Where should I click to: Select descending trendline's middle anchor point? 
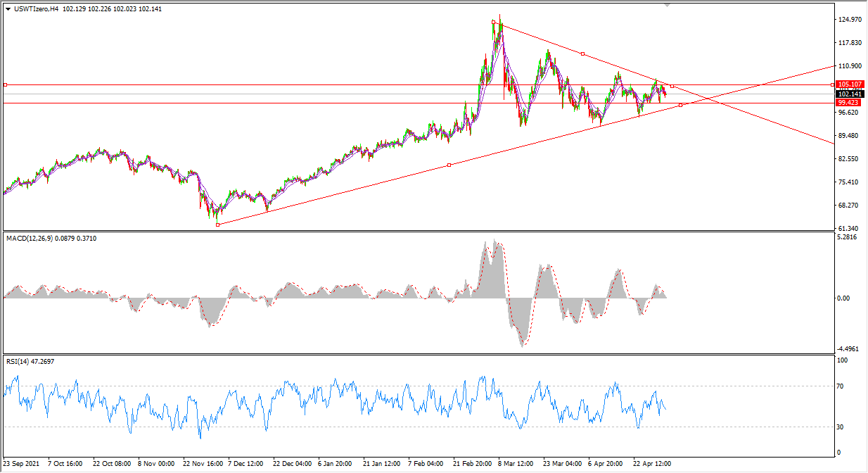click(582, 53)
